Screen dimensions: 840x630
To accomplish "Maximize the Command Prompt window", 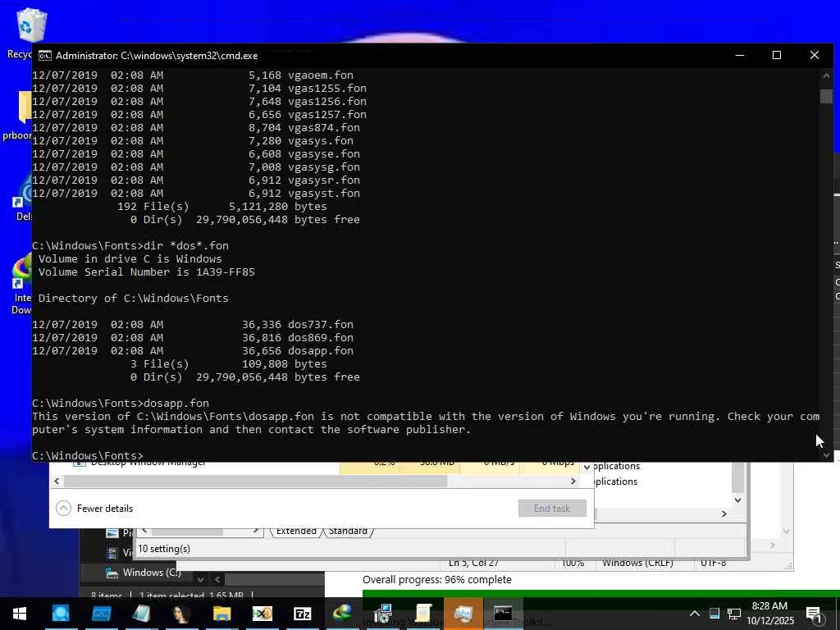I will tap(777, 55).
